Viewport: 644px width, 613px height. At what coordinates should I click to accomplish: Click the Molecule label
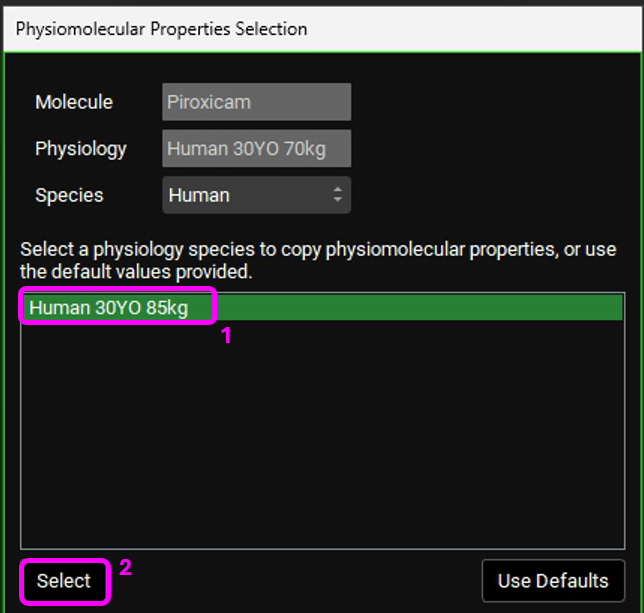(74, 102)
